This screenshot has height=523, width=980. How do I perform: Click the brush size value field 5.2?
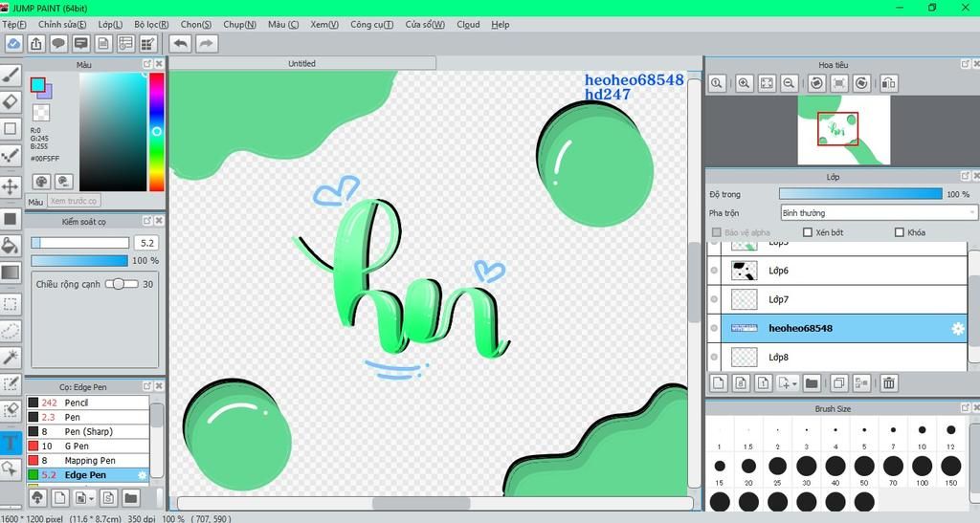pos(146,243)
